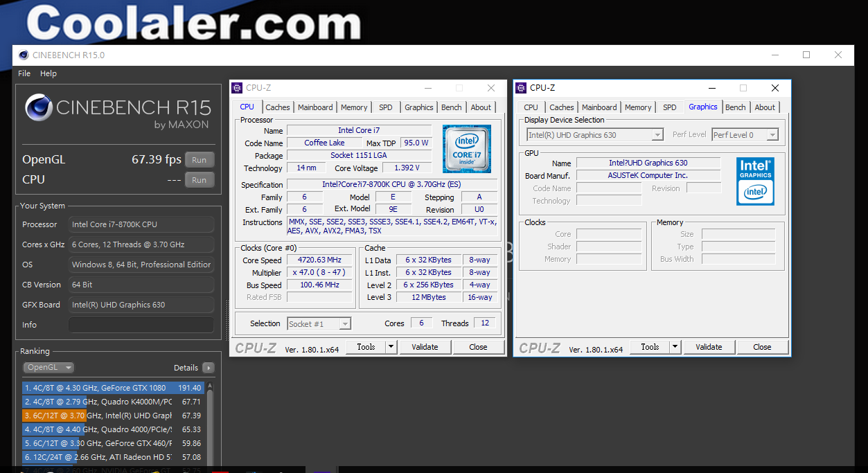Switch to SPD tab in left CPU-Z window
The height and width of the screenshot is (473, 868).
point(386,107)
